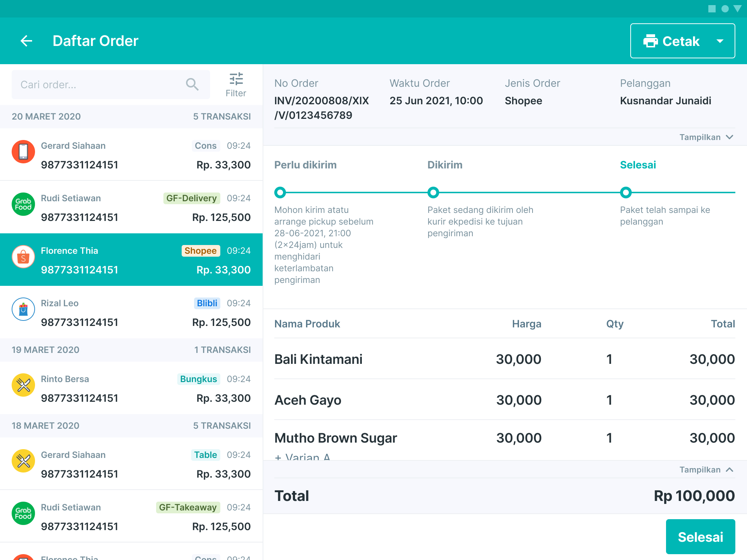747x560 pixels.
Task: Click the 19 MARET 2020 date header
Action: point(131,350)
